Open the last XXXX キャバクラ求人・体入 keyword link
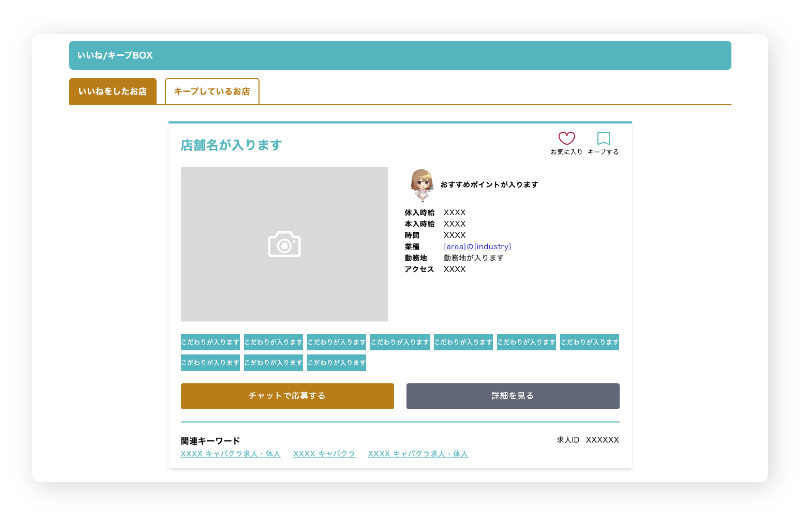808x522 pixels. click(x=417, y=454)
